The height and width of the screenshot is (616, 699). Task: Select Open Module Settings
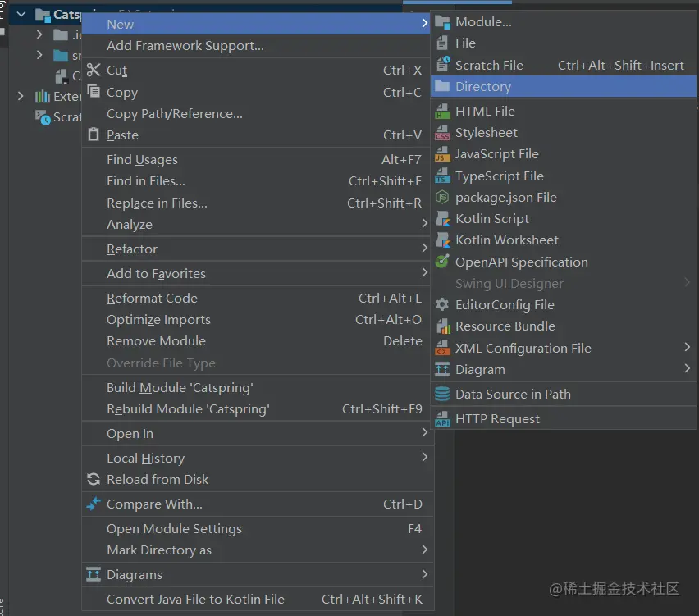point(258,528)
